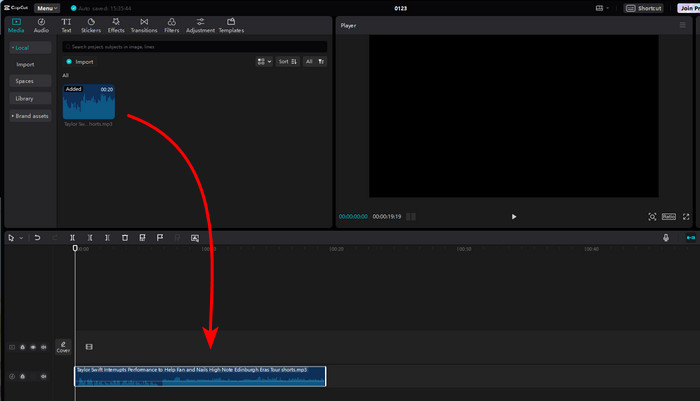The height and width of the screenshot is (401, 700).
Task: Jump to the 00:30 ruler mark
Action: (464, 249)
